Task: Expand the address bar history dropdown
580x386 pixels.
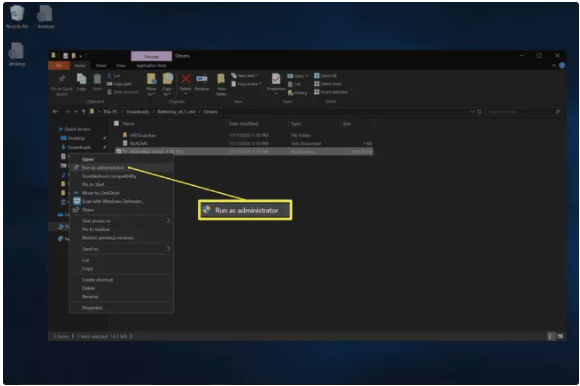Action: click(472, 112)
